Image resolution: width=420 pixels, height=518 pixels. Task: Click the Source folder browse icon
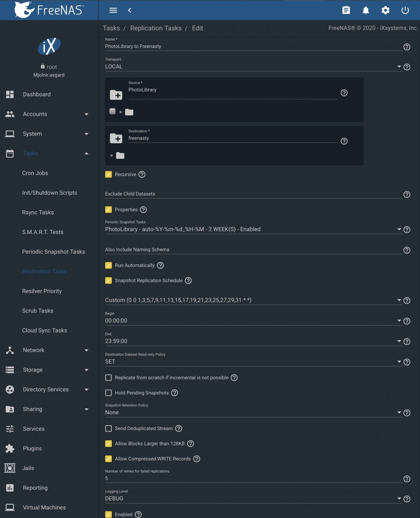(x=116, y=95)
